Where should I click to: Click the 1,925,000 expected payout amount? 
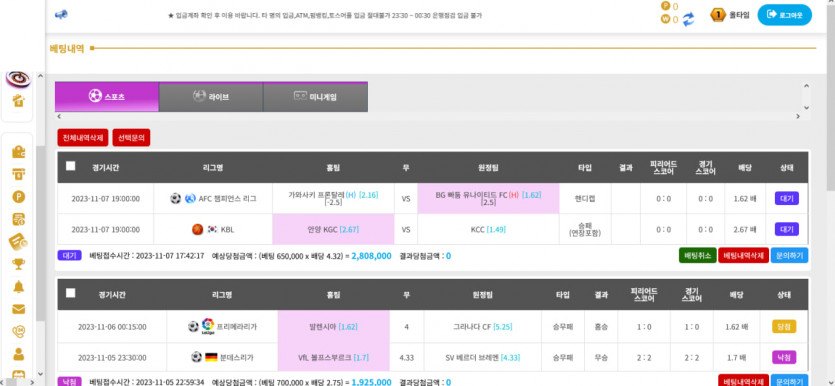[x=371, y=382]
